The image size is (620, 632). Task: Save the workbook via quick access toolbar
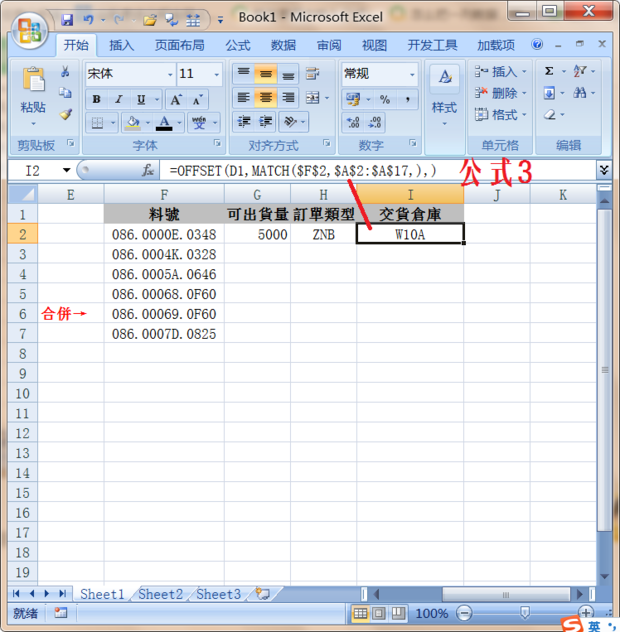tap(67, 20)
